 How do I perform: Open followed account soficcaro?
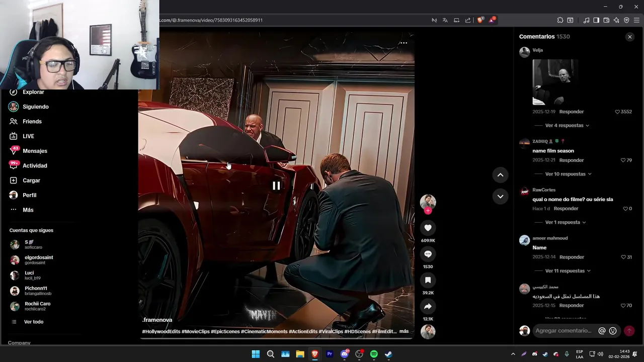(26, 245)
